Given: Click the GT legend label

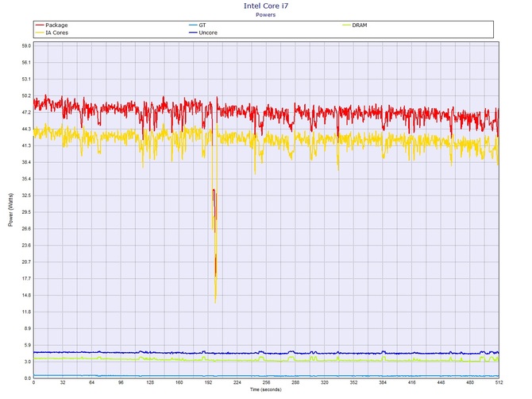Looking at the screenshot, I should (x=202, y=25).
